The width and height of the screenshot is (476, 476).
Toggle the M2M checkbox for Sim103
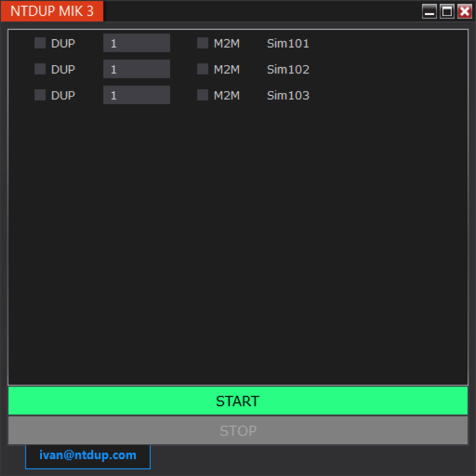(202, 95)
